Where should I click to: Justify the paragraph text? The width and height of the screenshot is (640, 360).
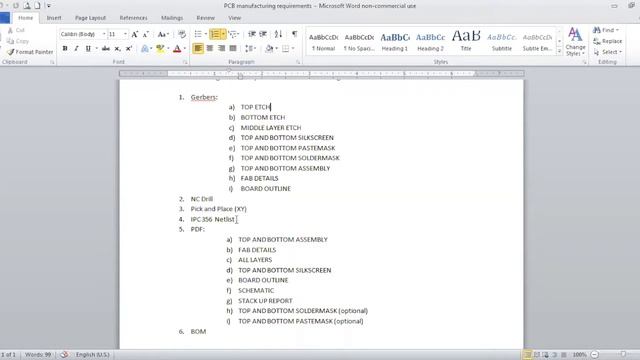point(233,49)
